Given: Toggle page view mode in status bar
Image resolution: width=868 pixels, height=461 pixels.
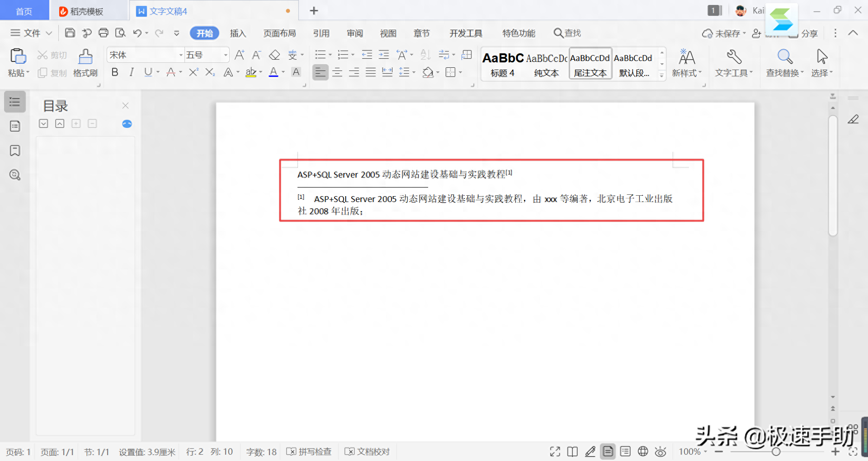Looking at the screenshot, I should tap(608, 452).
